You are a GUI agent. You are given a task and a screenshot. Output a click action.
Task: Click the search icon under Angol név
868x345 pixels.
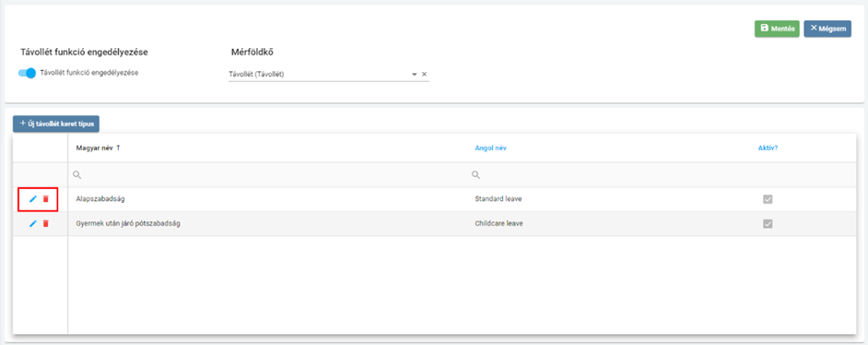pos(475,175)
